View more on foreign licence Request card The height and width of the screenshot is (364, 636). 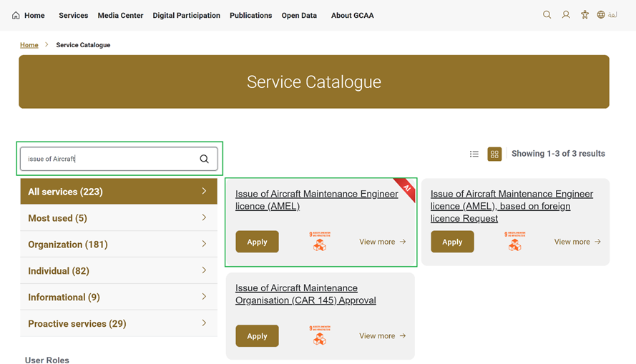click(577, 242)
